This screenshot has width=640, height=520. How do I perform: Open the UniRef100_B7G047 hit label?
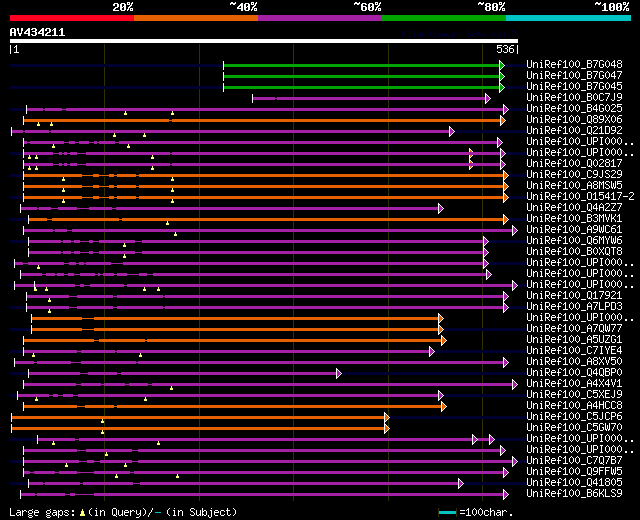pos(574,76)
